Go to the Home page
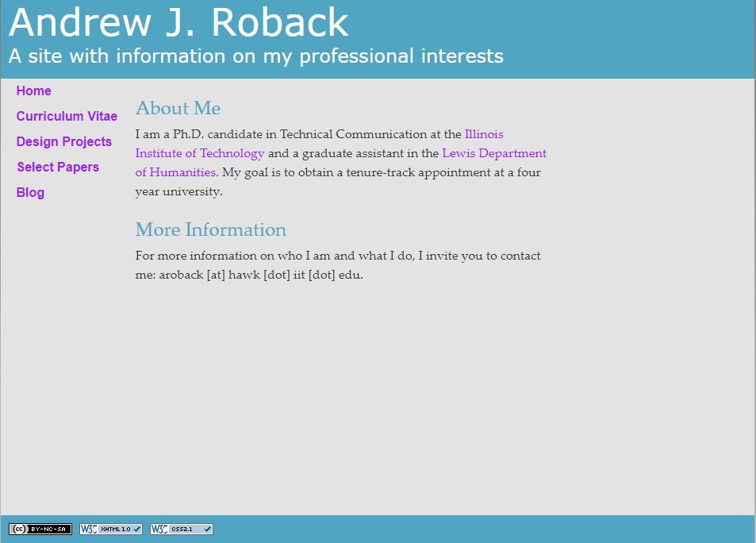 33,91
